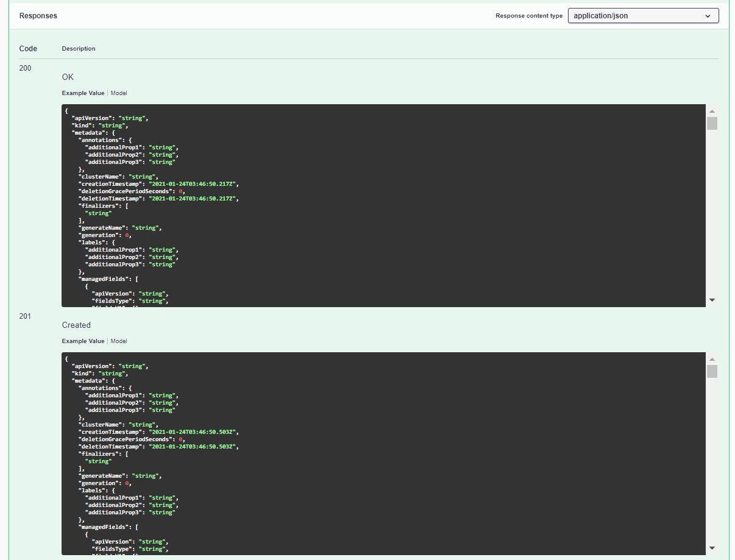Viewport: 735px width, 560px height.
Task: Click the Responses section header
Action: 38,16
